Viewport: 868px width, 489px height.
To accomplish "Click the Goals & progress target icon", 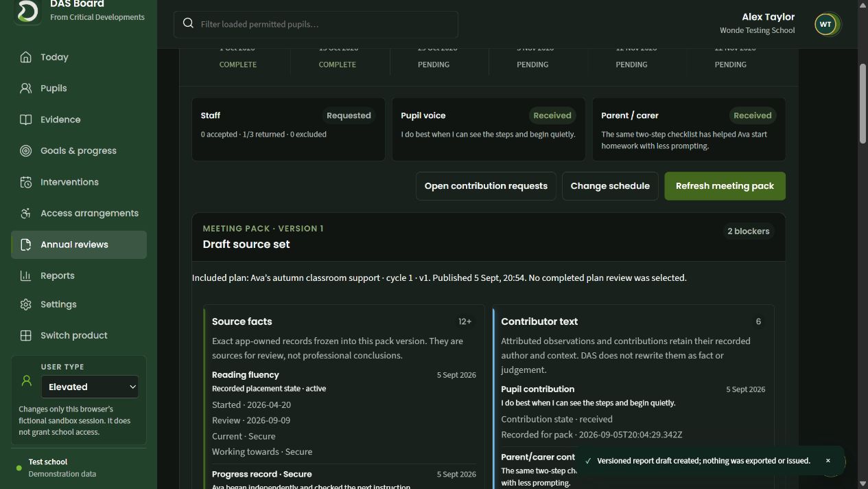I will (26, 150).
